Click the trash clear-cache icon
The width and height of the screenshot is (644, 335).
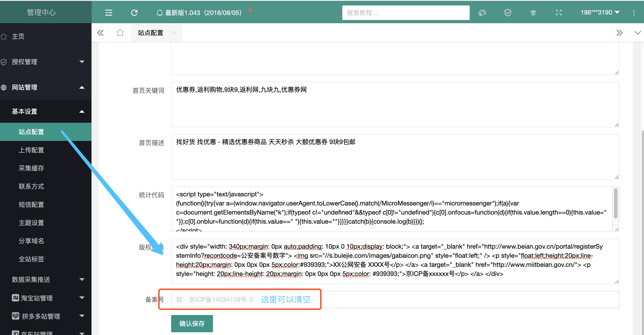pyautogui.click(x=533, y=13)
